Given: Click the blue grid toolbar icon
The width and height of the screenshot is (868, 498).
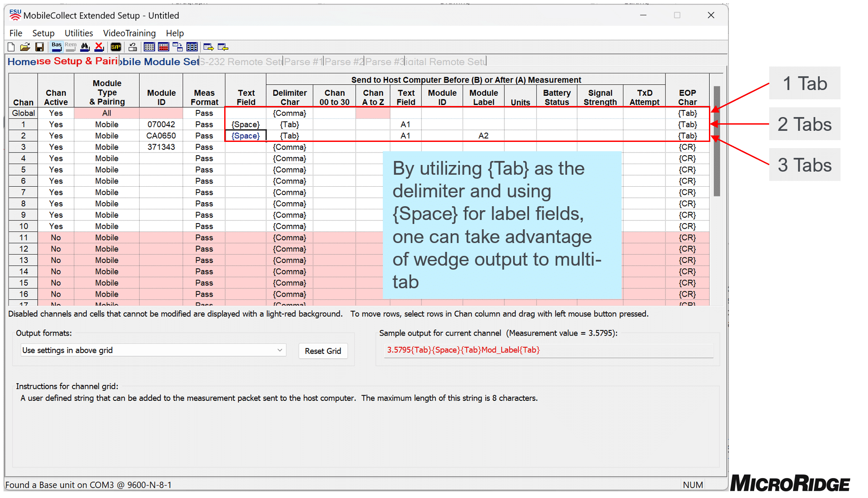Looking at the screenshot, I should point(149,47).
